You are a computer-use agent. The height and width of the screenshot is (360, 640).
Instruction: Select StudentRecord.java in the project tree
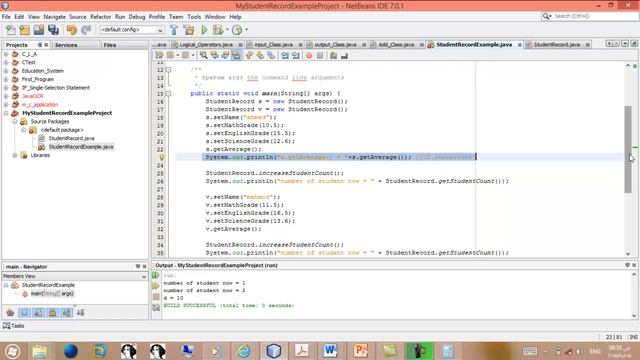[71, 138]
